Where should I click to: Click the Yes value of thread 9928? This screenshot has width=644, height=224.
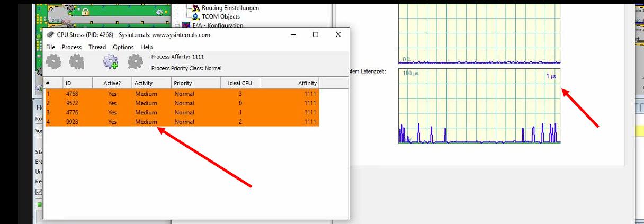pyautogui.click(x=112, y=122)
